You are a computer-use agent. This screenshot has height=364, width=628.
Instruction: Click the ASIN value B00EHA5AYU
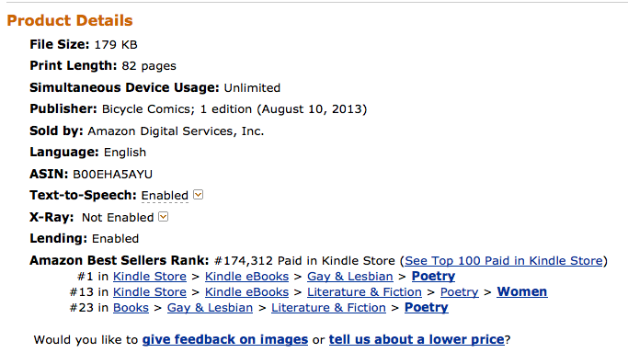(x=112, y=175)
